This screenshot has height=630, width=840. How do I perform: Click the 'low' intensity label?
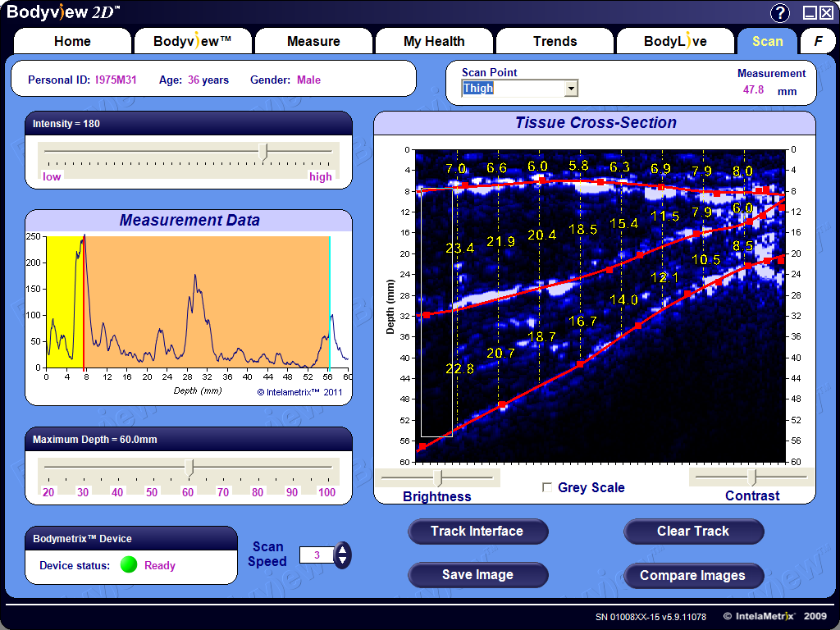click(52, 177)
